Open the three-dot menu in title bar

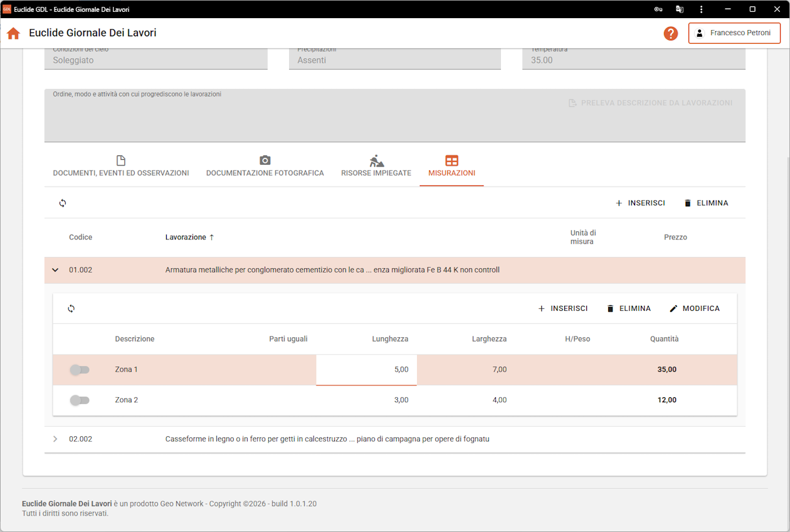(x=701, y=9)
